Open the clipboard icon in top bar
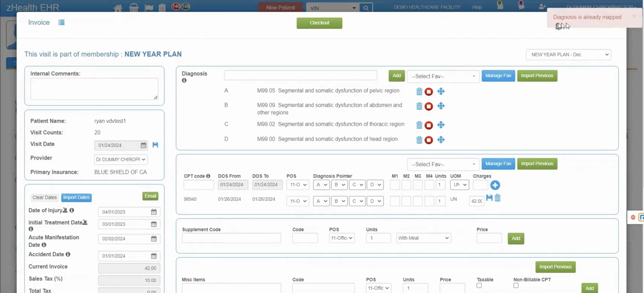 tap(162, 8)
